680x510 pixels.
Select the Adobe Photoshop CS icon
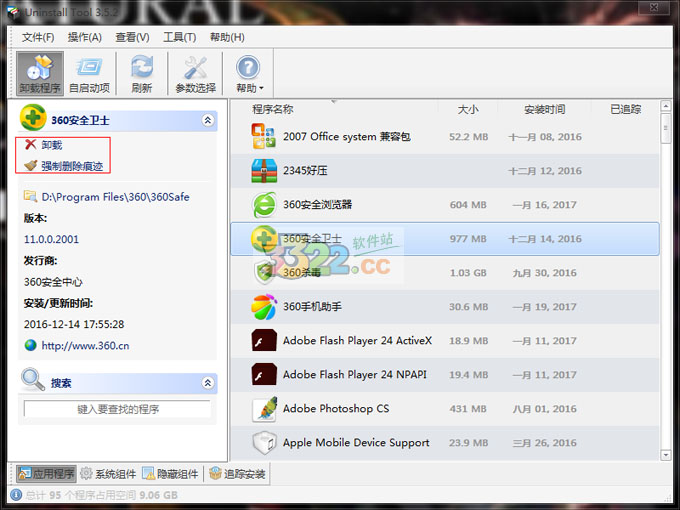click(264, 409)
